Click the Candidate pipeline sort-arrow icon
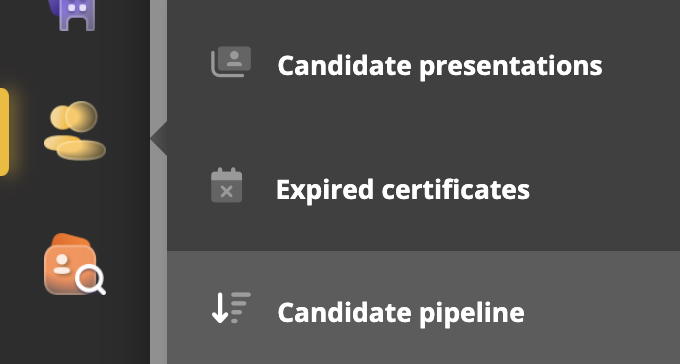This screenshot has width=680, height=364. point(231,308)
